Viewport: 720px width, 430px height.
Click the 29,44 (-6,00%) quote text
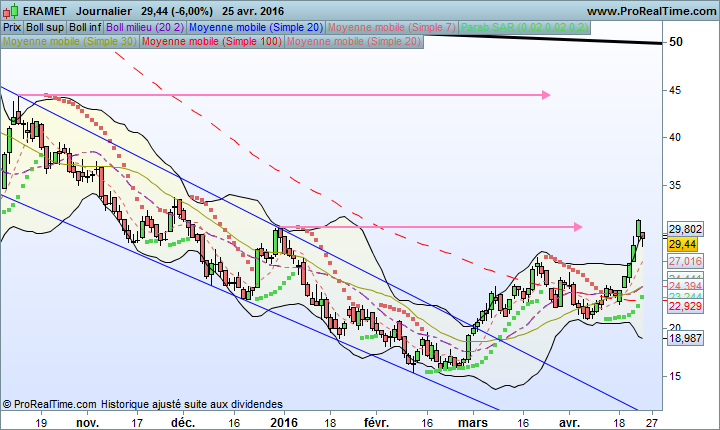177,11
